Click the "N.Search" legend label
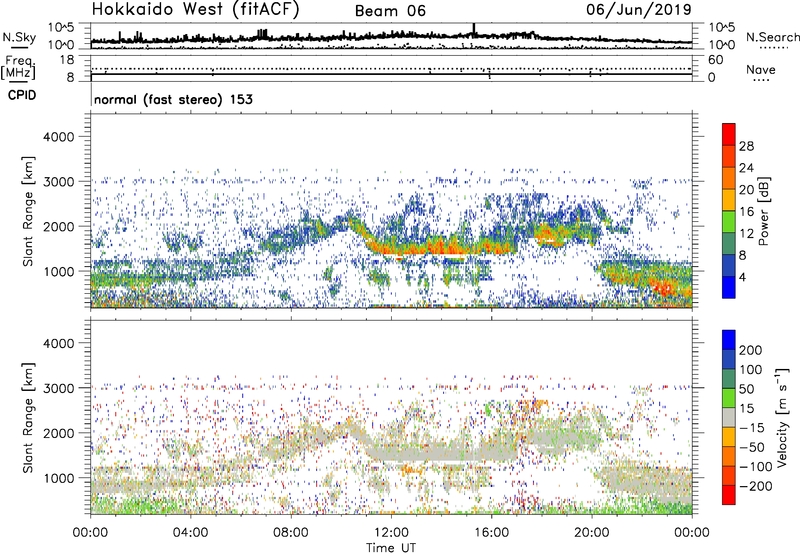Image resolution: width=800 pixels, height=554 pixels. 772,37
